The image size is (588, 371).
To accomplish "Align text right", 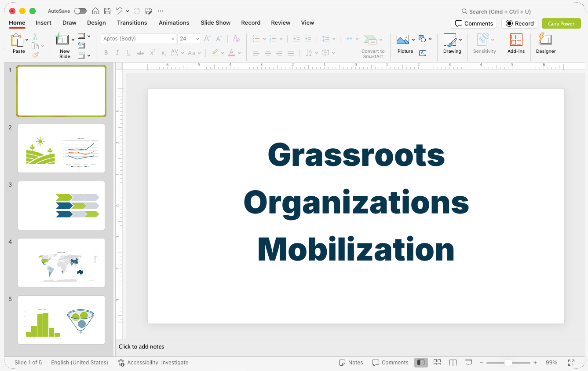I will pos(279,53).
